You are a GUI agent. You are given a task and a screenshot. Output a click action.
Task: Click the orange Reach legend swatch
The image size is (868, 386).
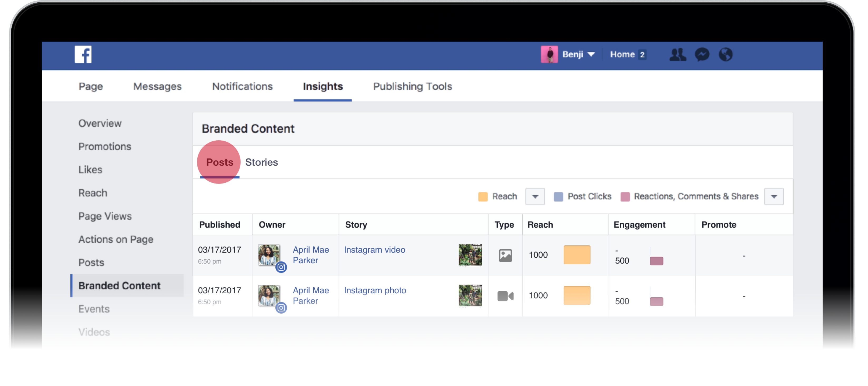(482, 196)
